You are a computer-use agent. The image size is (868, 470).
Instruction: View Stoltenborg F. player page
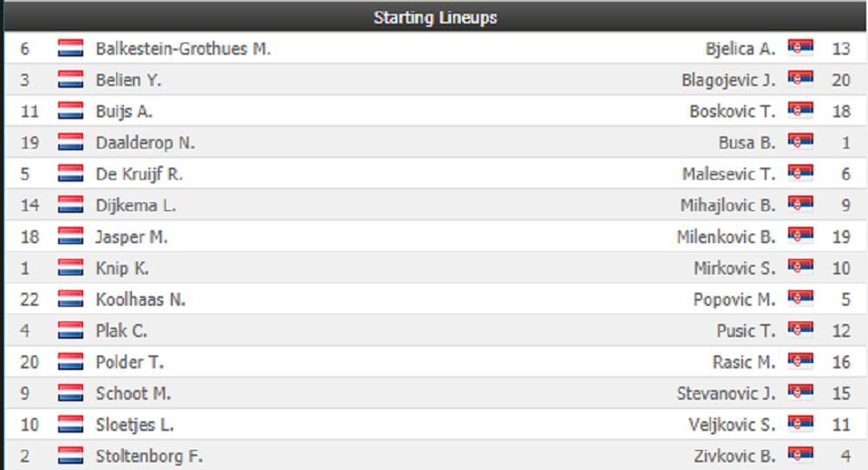pyautogui.click(x=148, y=456)
